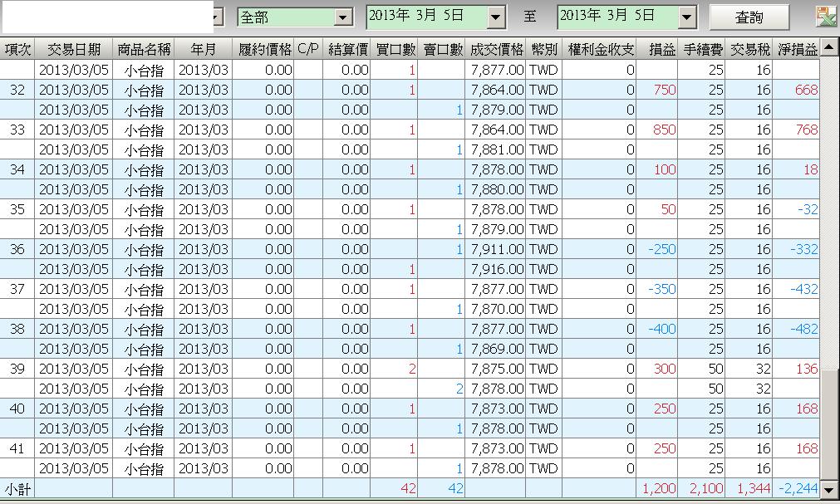This screenshot has width=840, height=504.
Task: Select row number 32
Action: (x=17, y=90)
